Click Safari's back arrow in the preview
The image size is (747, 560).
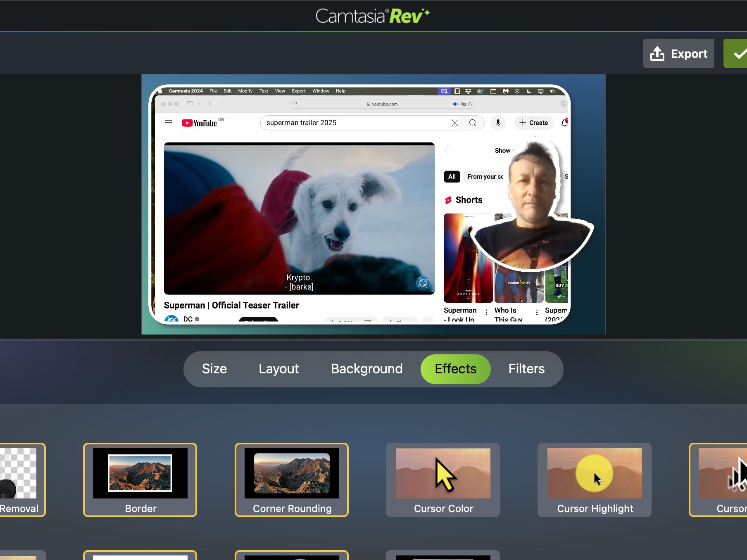click(x=210, y=104)
